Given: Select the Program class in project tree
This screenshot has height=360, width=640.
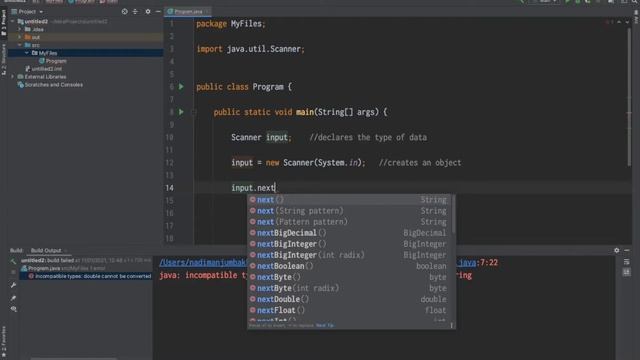Looking at the screenshot, I should 53,61.
